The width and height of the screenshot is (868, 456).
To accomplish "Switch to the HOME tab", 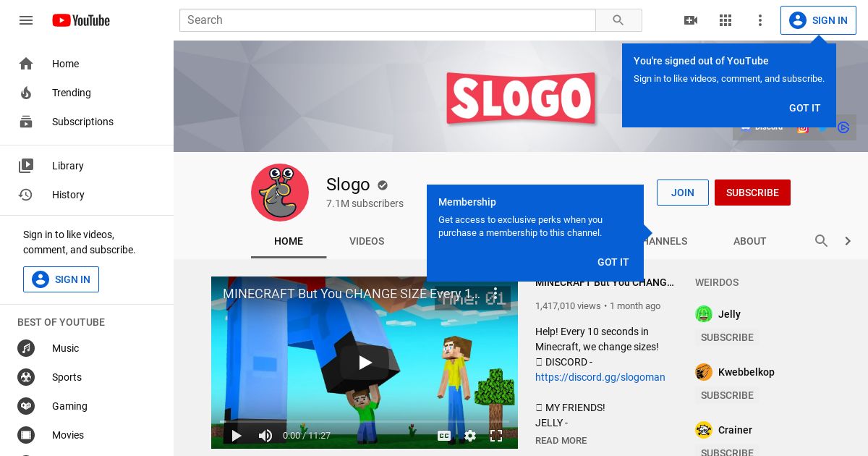I will (x=289, y=241).
